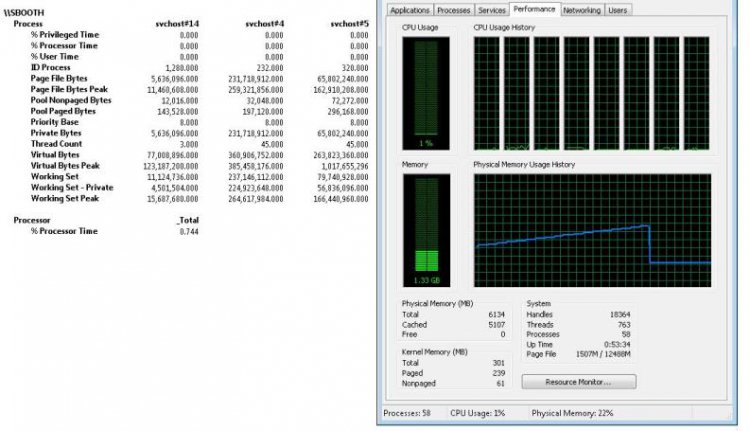This screenshot has width=750, height=431.
Task: Select the Priority Base counter
Action: [x=55, y=122]
